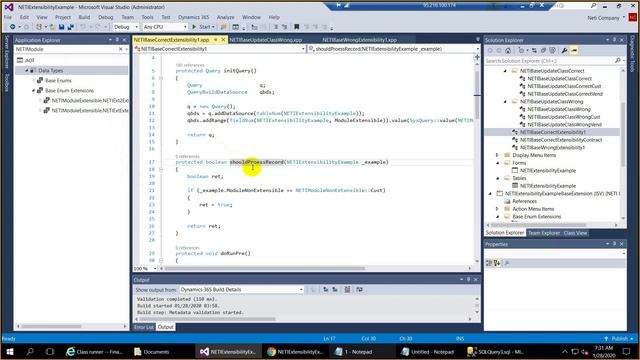
Task: Expand the Display Menu Items folder
Action: (x=497, y=155)
